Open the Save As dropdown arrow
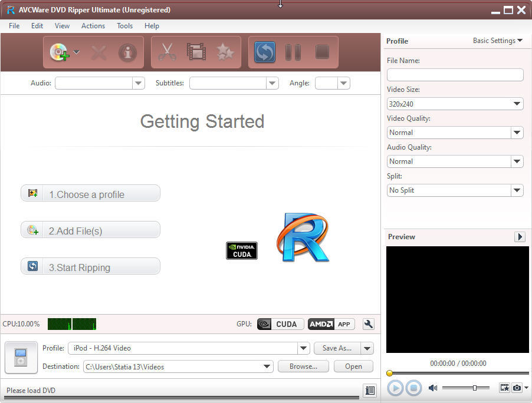This screenshot has width=532, height=403. pyautogui.click(x=367, y=348)
